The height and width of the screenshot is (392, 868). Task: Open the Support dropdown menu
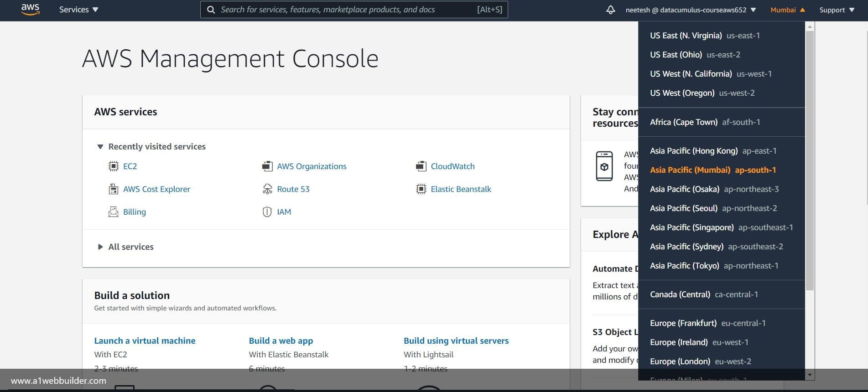tap(837, 10)
